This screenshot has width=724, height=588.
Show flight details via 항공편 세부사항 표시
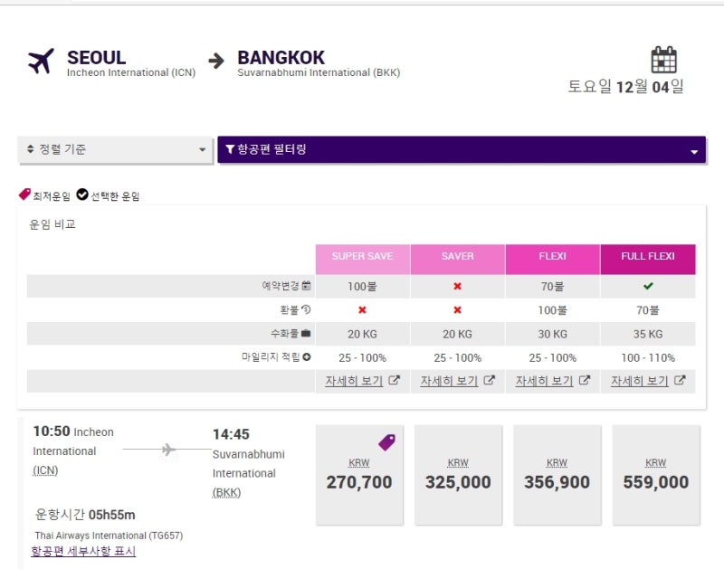click(x=83, y=551)
